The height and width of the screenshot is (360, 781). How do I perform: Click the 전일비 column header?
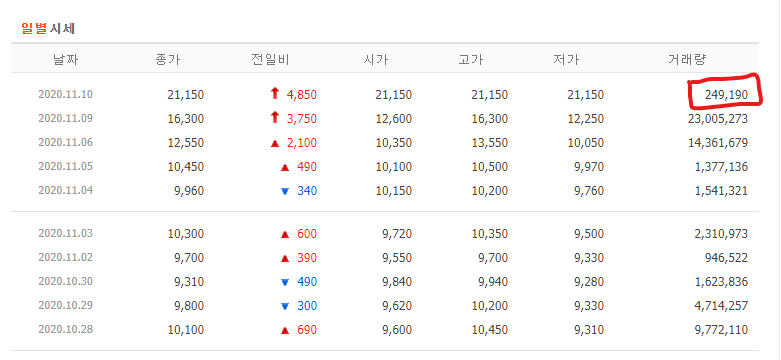pyautogui.click(x=270, y=60)
